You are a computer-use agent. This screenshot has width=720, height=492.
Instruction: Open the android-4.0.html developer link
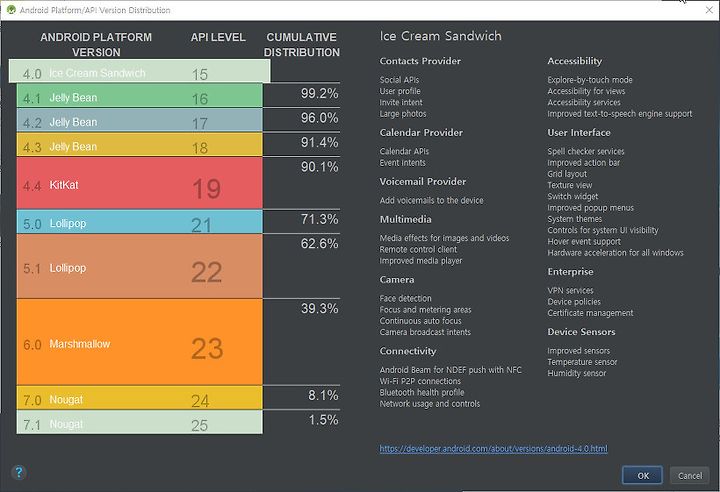tap(494, 448)
